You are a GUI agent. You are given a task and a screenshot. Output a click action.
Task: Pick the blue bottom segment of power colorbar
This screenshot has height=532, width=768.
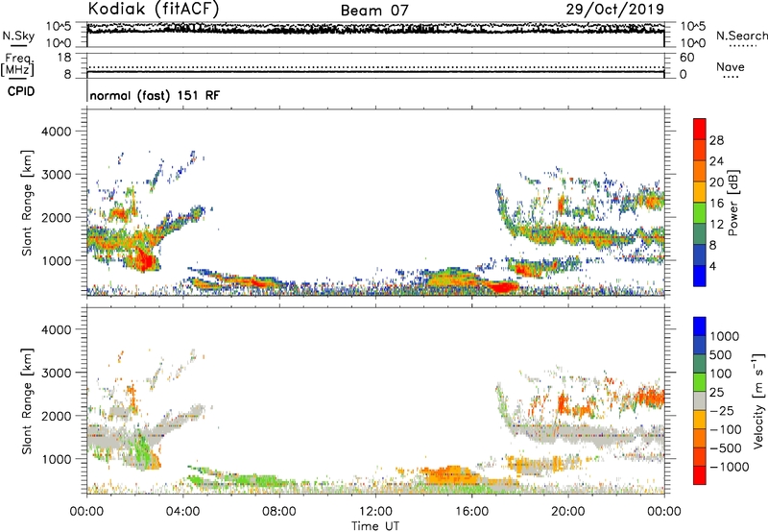(x=700, y=276)
